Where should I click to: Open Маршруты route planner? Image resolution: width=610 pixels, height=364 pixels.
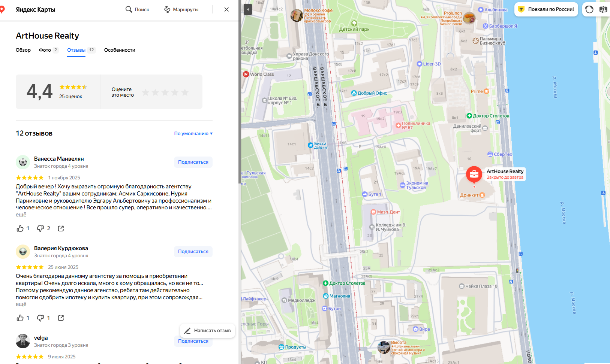181,9
